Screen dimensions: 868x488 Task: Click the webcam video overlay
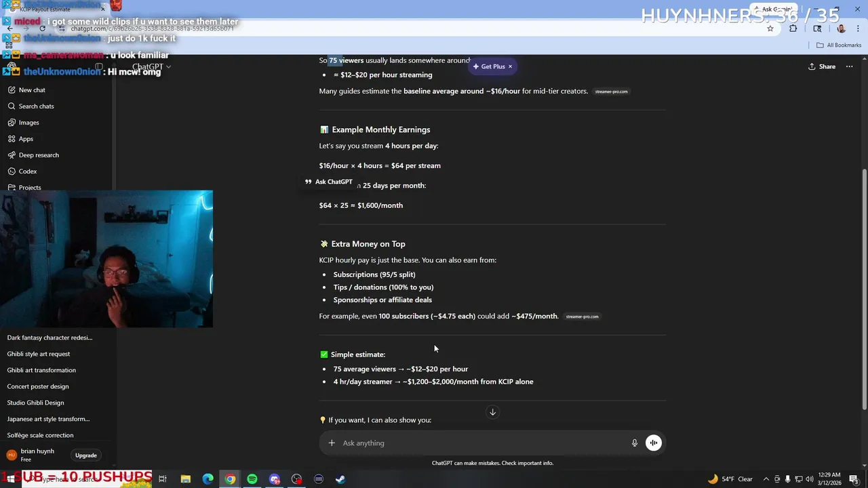click(106, 259)
